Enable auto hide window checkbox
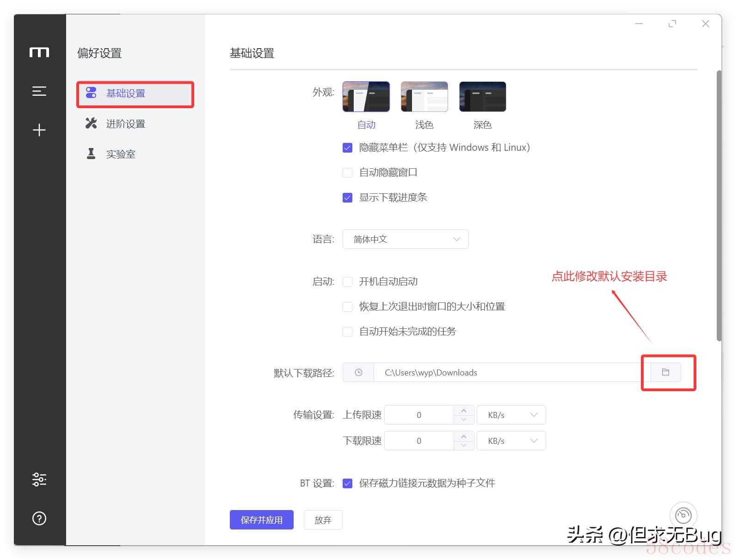Screen dimensions: 738x560 pyautogui.click(x=347, y=172)
